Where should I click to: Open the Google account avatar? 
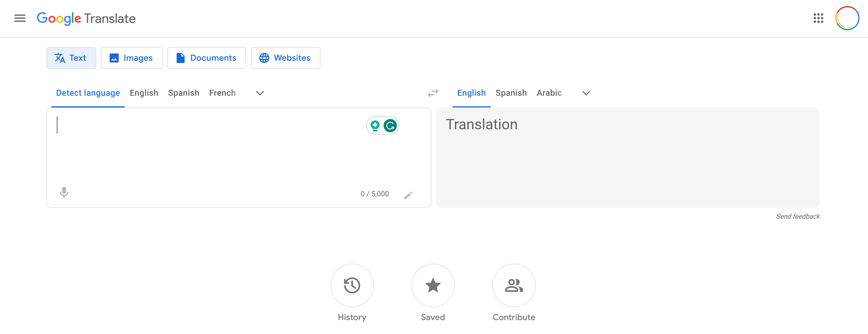point(847,18)
